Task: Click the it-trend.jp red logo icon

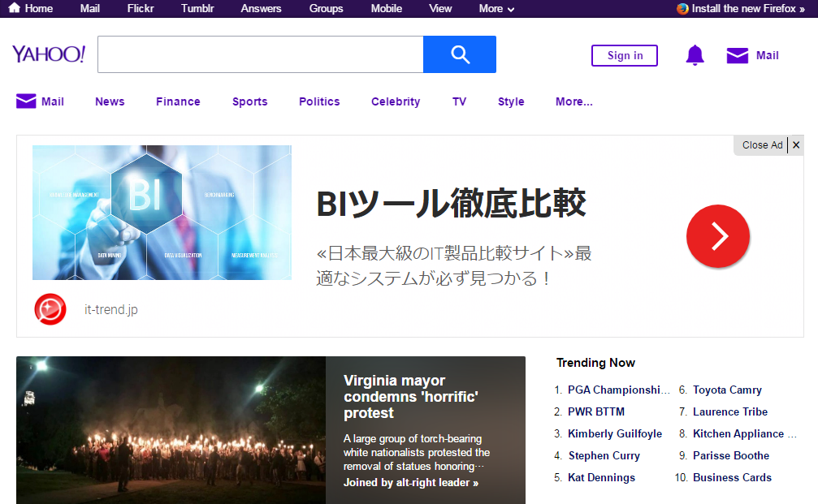Action: click(x=50, y=309)
